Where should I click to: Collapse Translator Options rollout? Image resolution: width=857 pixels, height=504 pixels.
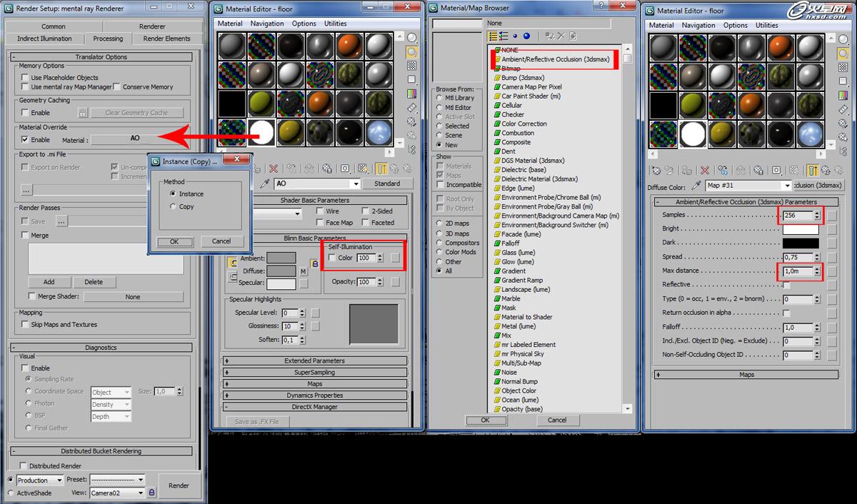(x=101, y=57)
